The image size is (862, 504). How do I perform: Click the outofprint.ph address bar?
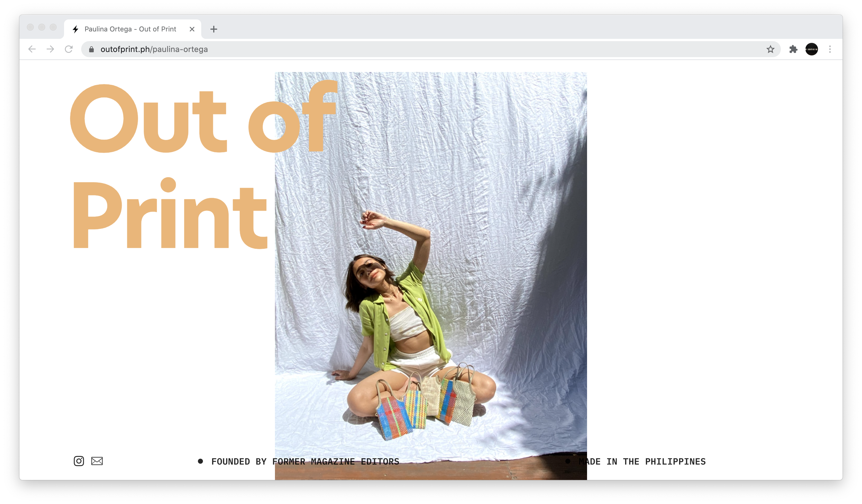pos(410,49)
